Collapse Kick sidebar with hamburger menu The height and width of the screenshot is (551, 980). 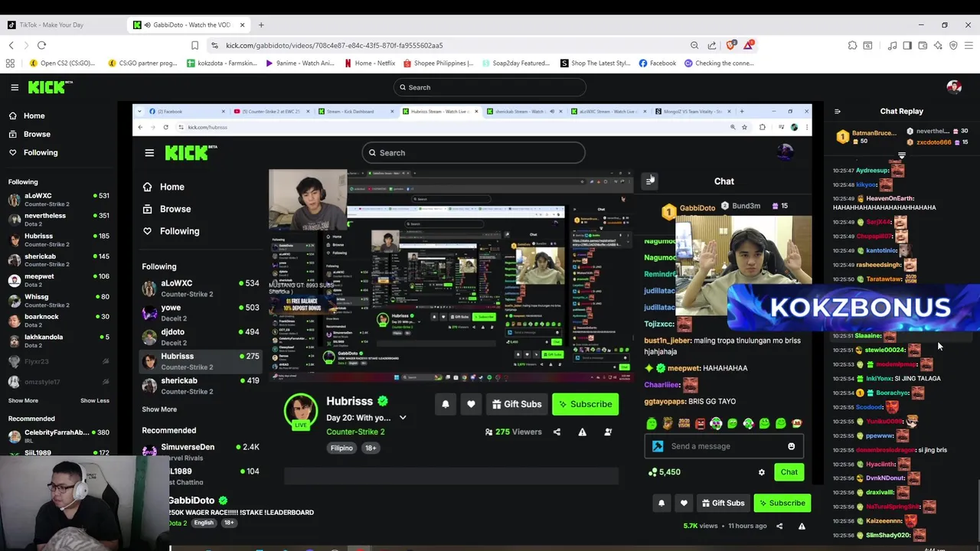15,87
